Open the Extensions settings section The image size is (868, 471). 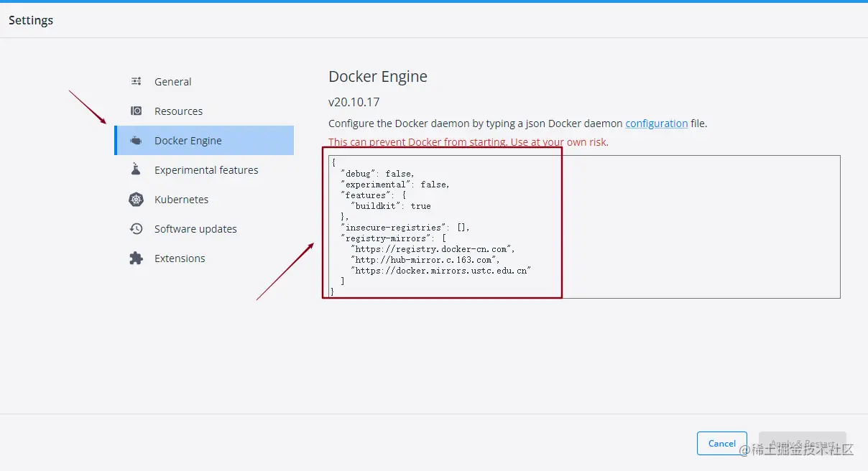pos(204,258)
